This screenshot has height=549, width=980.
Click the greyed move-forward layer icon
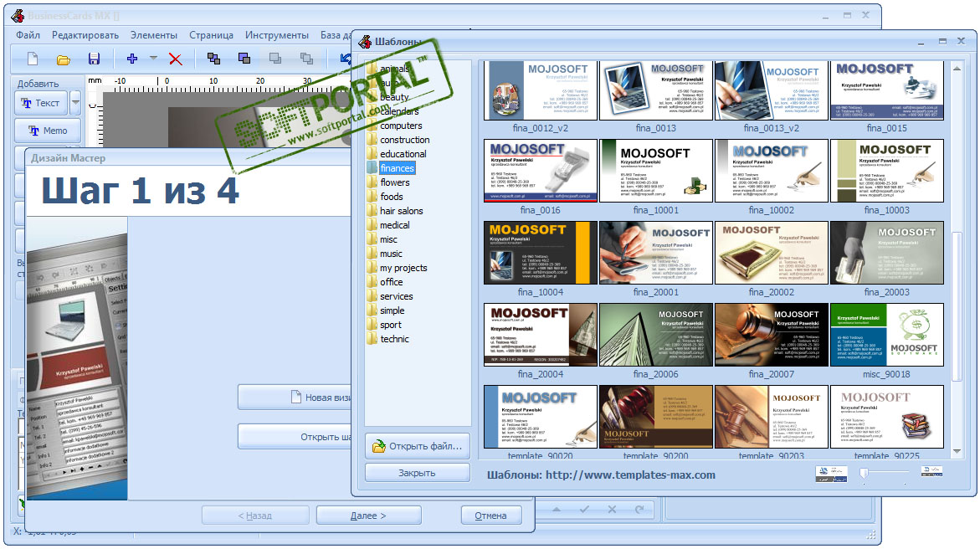click(275, 59)
